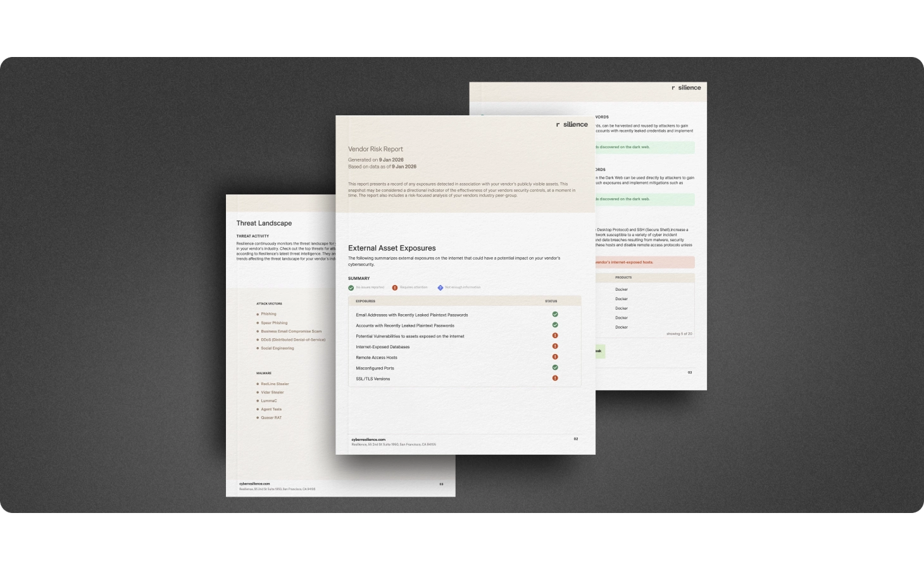924x570 pixels.
Task: Click the Resilience logo on the front page
Action: point(572,125)
